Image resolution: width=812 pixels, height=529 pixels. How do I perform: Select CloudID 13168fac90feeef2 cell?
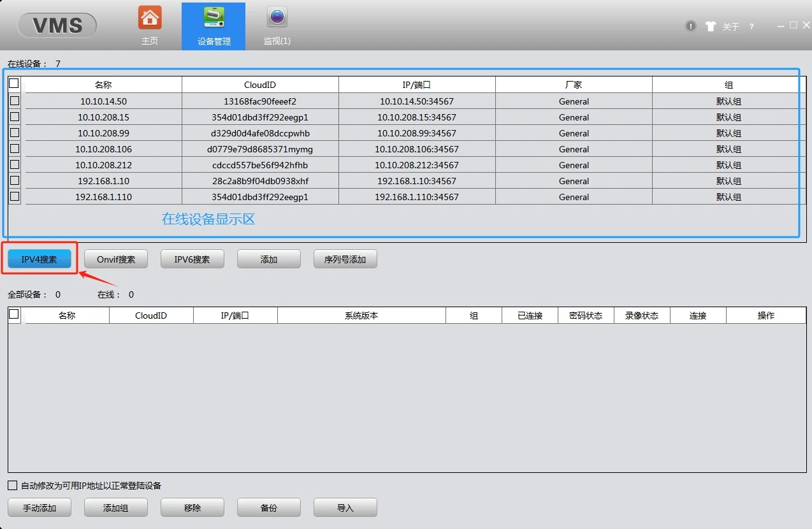260,101
